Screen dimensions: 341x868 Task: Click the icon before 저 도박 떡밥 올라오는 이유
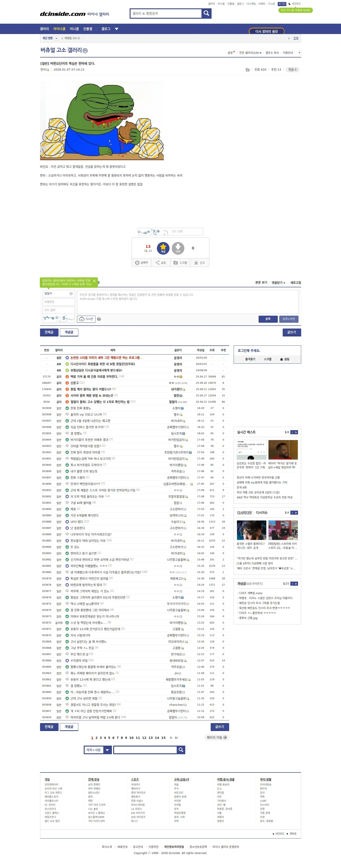pyautogui.click(x=67, y=496)
